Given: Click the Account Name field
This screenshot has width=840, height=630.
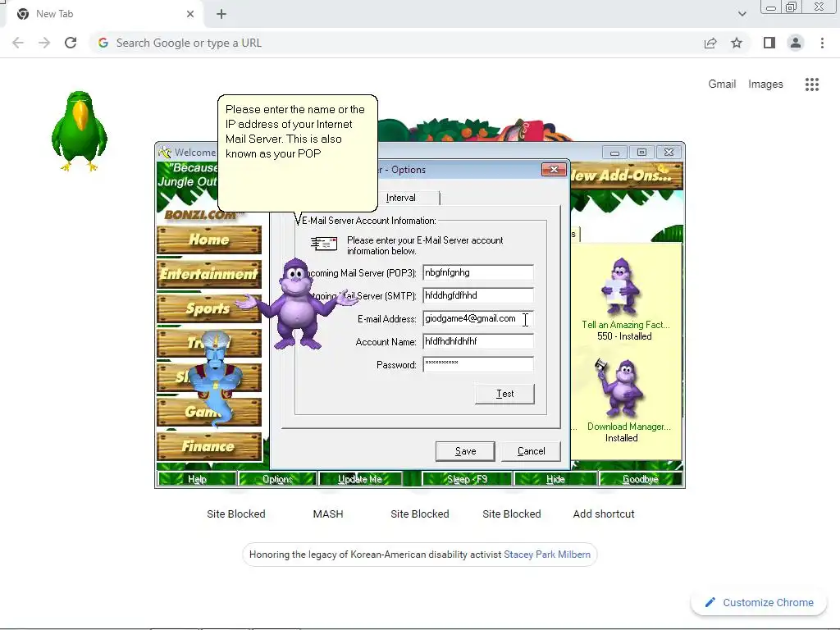Looking at the screenshot, I should (478, 342).
